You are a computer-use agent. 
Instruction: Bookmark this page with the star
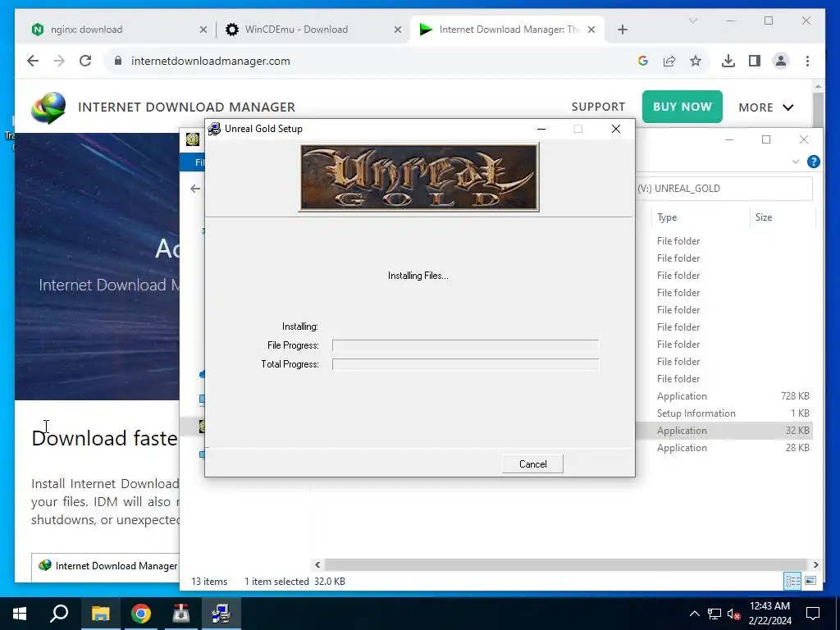pyautogui.click(x=696, y=61)
